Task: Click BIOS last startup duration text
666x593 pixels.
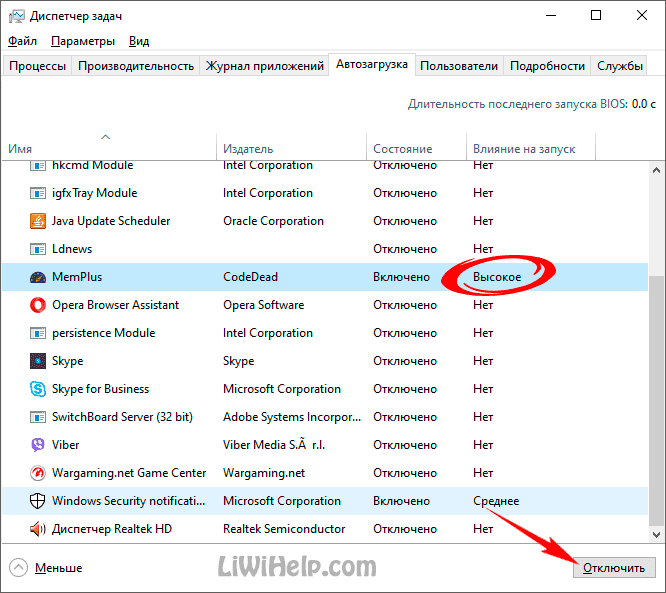Action: coord(532,104)
